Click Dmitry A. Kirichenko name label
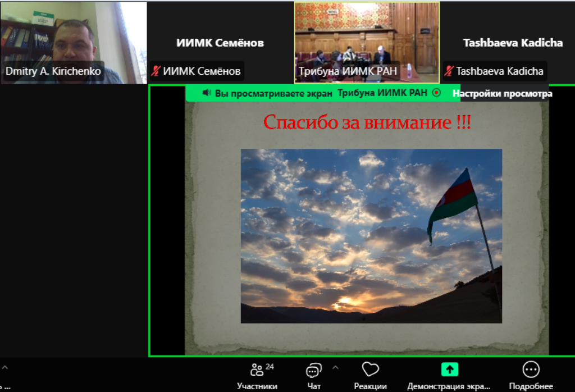This screenshot has width=575, height=392. point(53,71)
